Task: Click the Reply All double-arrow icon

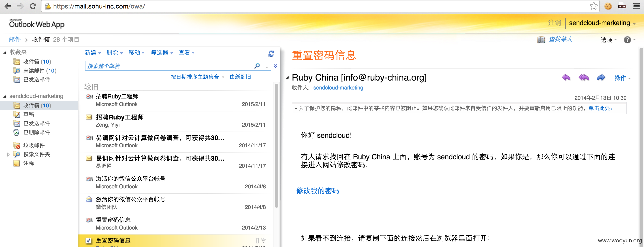Action: tap(584, 77)
